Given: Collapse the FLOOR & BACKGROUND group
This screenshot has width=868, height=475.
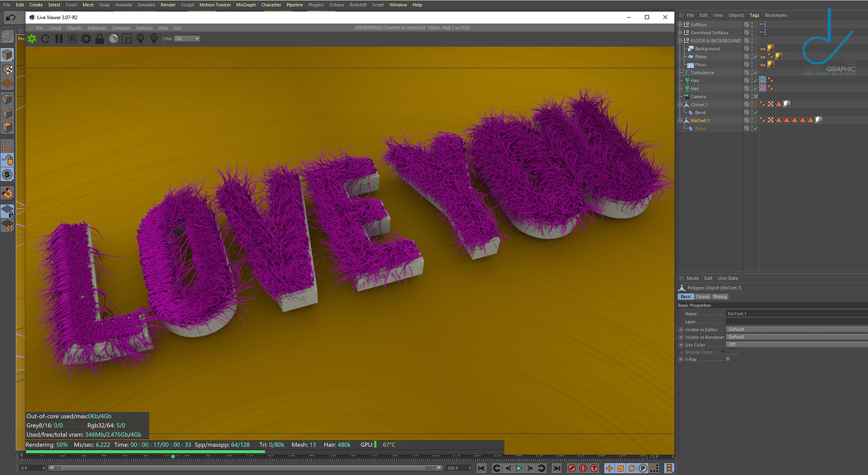Looking at the screenshot, I should (x=680, y=41).
